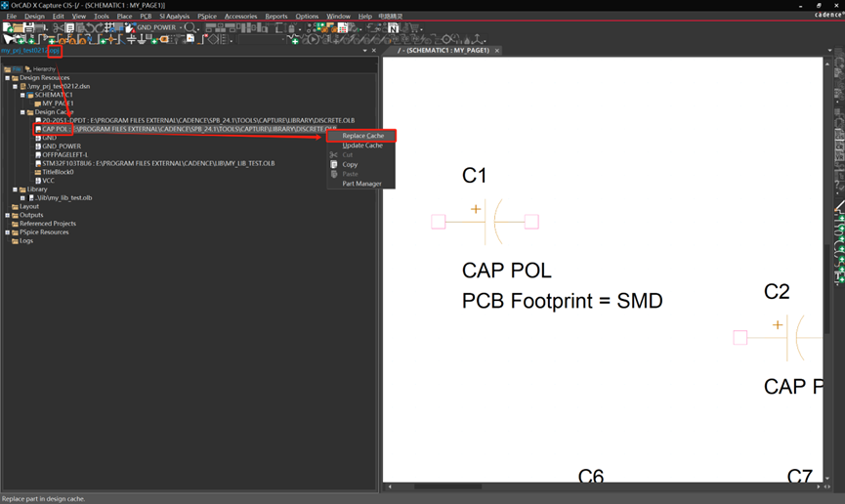Open the document tabs list dropdown arrow
845x504 pixels.
[829, 50]
